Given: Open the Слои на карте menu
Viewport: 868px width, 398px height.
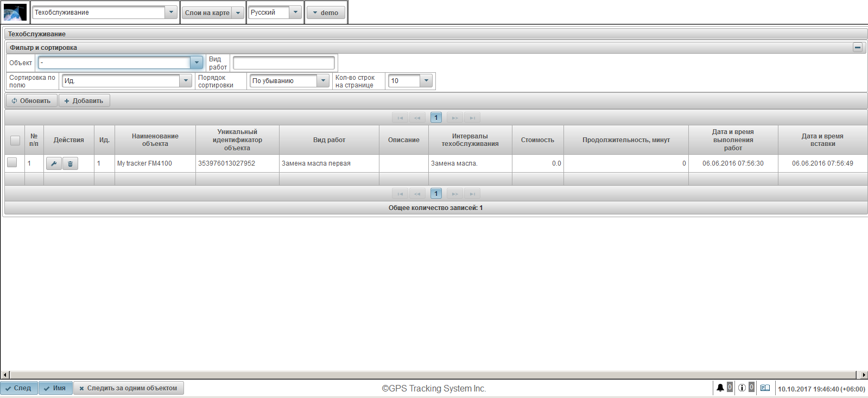Looking at the screenshot, I should pos(213,12).
